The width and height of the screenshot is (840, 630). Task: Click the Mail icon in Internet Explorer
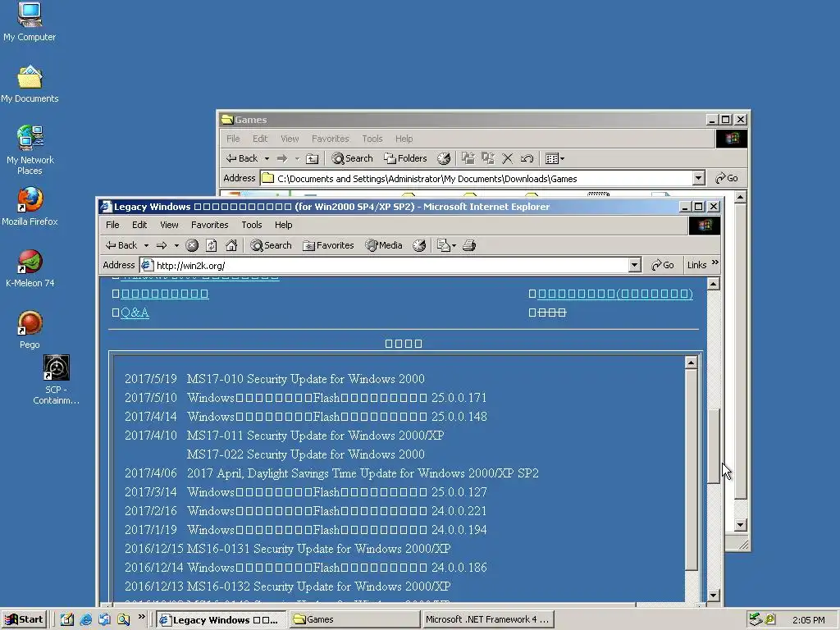[444, 245]
